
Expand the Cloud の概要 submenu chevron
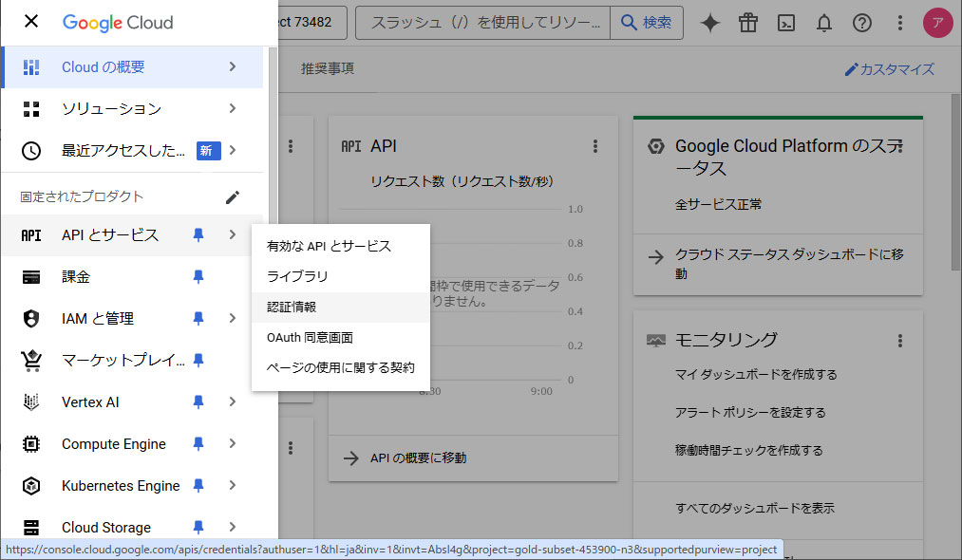tap(233, 66)
